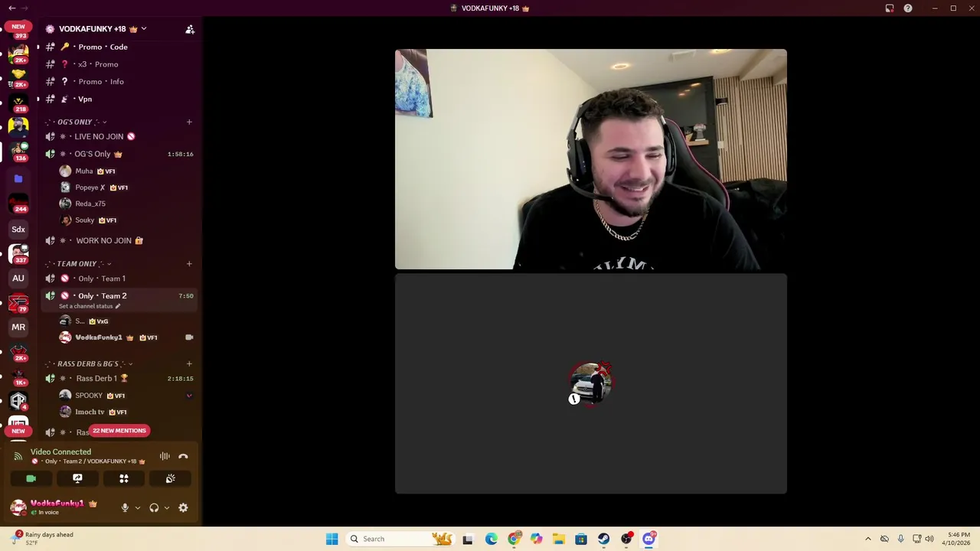Disconnect from the voice call
This screenshot has width=980, height=551.
[183, 456]
